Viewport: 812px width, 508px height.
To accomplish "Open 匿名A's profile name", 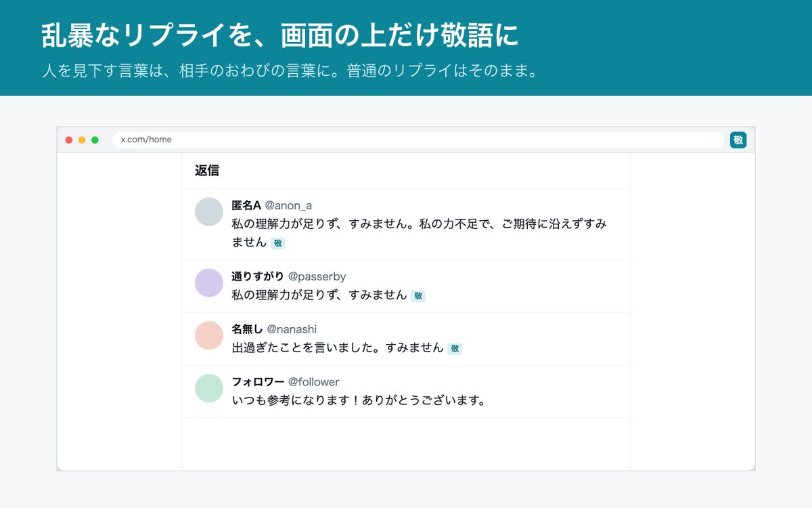I will pos(246,205).
